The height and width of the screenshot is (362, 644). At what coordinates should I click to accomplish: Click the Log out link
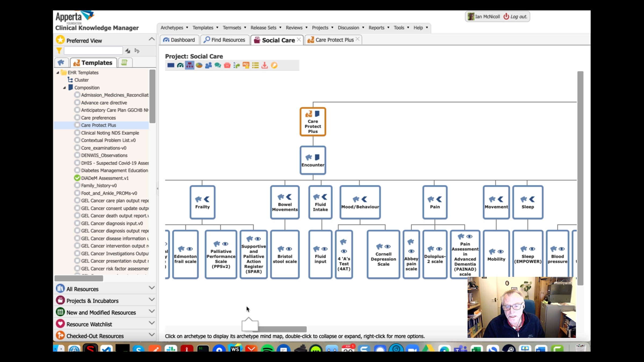518,17
